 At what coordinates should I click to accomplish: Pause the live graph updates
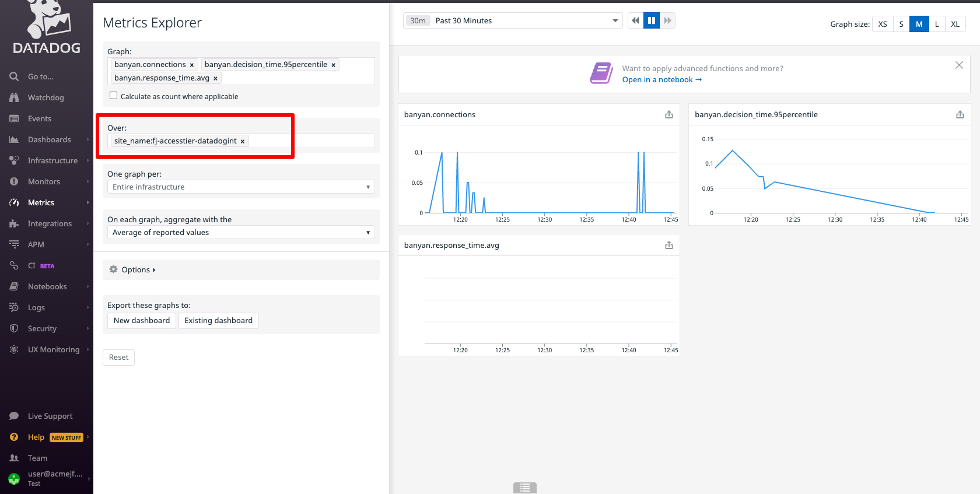click(x=651, y=20)
